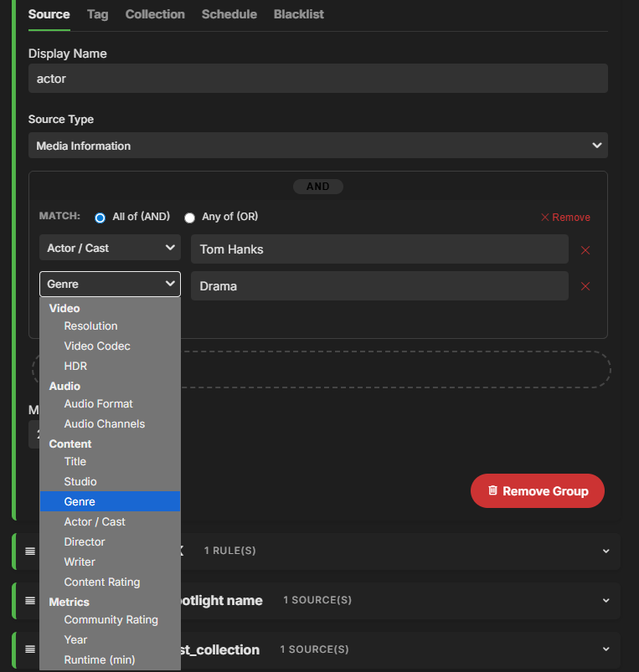Expand the spotlight name group chevron
Screen dimensions: 639x672
[606, 600]
